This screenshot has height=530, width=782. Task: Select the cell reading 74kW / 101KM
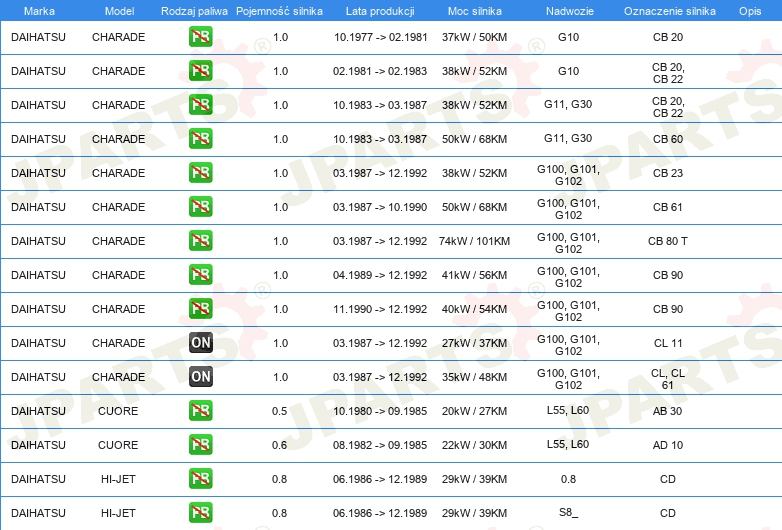pyautogui.click(x=474, y=241)
